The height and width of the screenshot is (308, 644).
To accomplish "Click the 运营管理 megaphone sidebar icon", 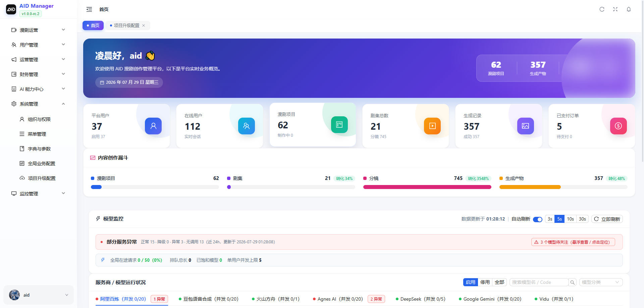I will click(14, 60).
